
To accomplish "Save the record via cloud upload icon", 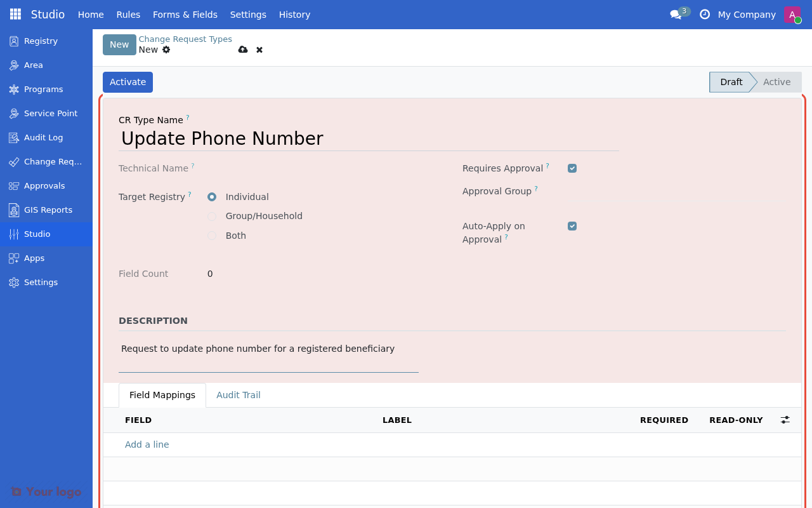I will pos(243,50).
